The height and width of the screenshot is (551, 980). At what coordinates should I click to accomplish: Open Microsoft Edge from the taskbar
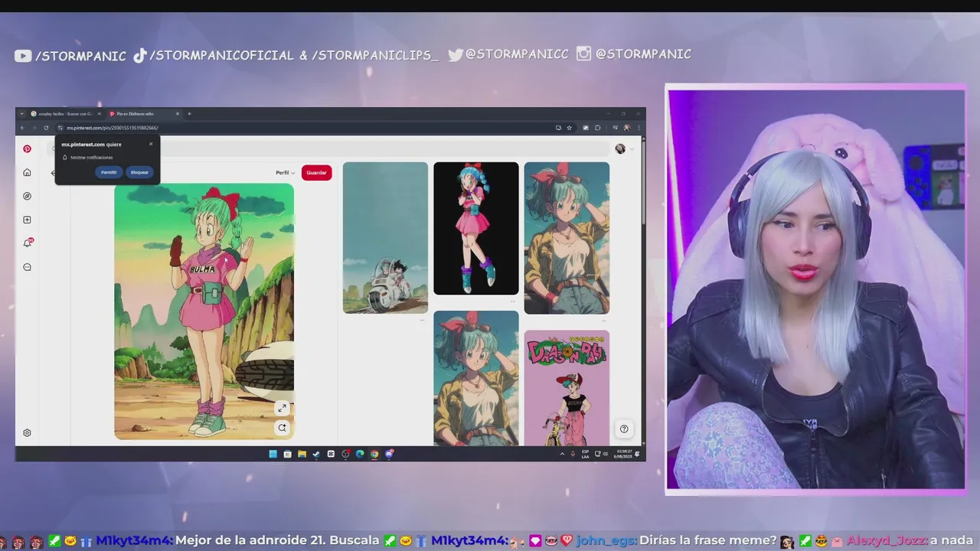pos(360,454)
